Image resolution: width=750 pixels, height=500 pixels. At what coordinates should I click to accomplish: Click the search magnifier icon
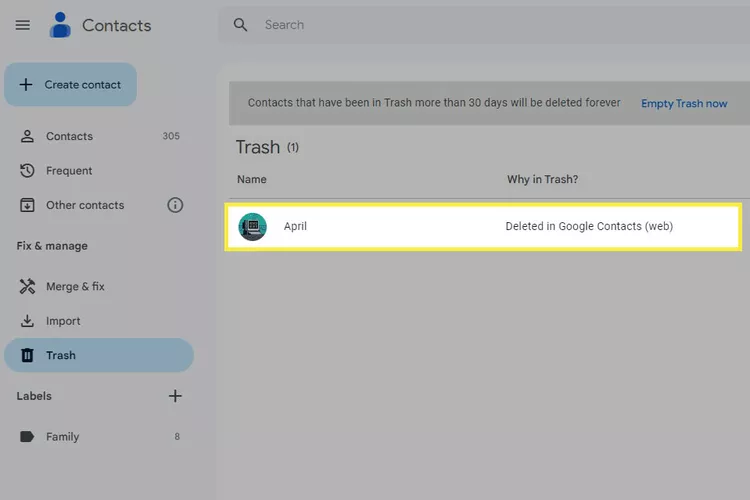click(240, 25)
